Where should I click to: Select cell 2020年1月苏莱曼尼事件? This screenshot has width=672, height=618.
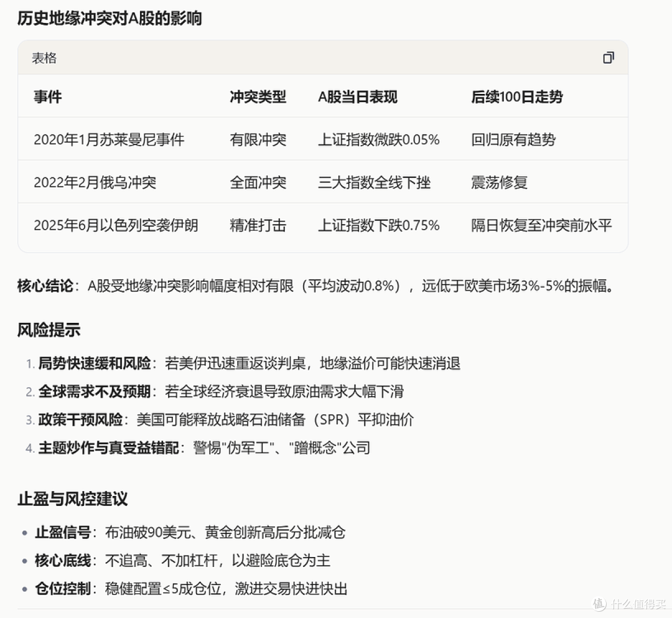[x=109, y=139]
